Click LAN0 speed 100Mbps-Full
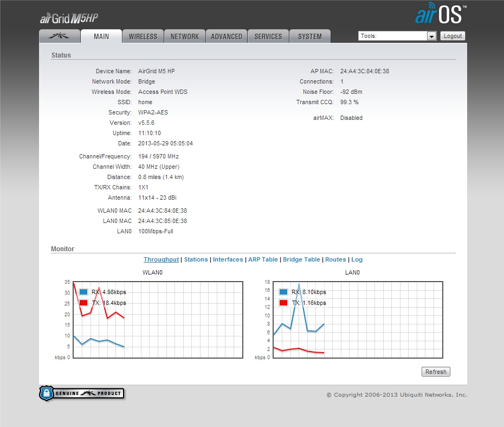The width and height of the screenshot is (504, 427). point(156,231)
